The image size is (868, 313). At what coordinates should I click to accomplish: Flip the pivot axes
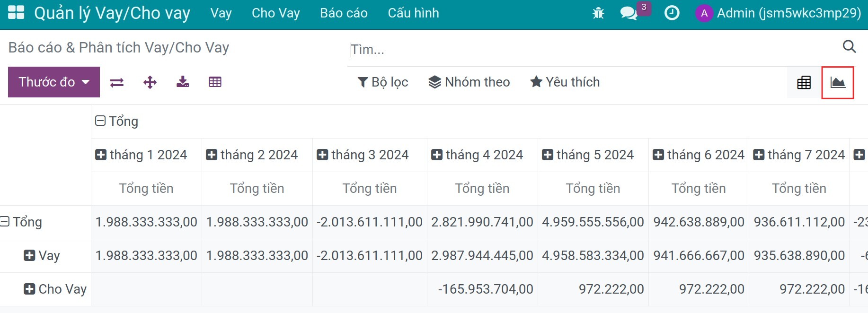pyautogui.click(x=117, y=82)
